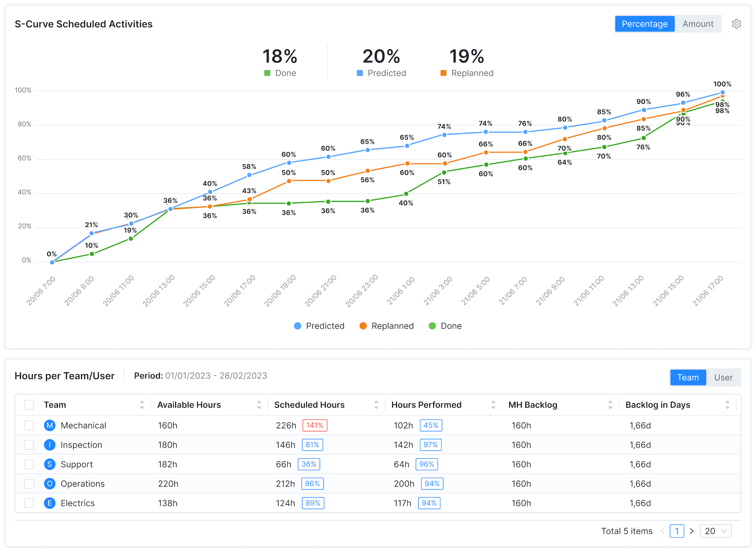Click the 100% Predicted data point
Viewport: 756px width, 550px height.
723,93
